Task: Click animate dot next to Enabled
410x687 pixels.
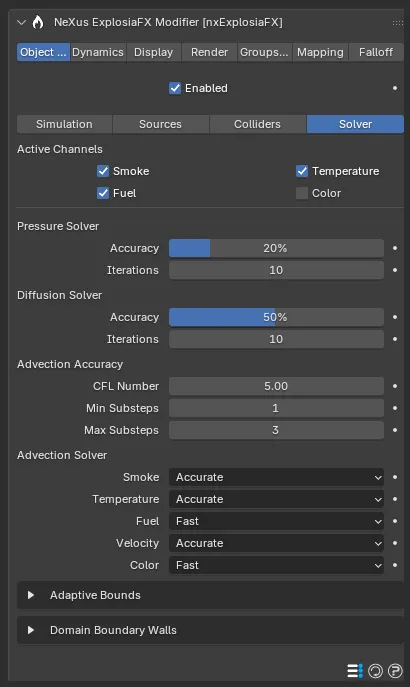Action: [x=395, y=88]
